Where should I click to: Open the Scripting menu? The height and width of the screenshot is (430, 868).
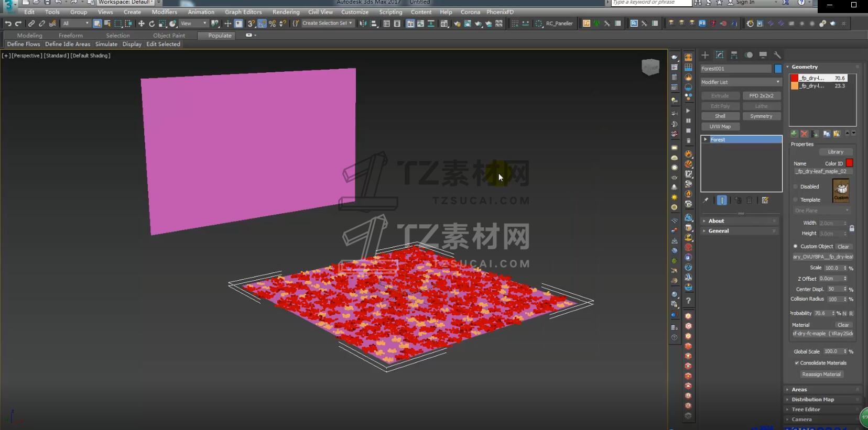(x=390, y=12)
